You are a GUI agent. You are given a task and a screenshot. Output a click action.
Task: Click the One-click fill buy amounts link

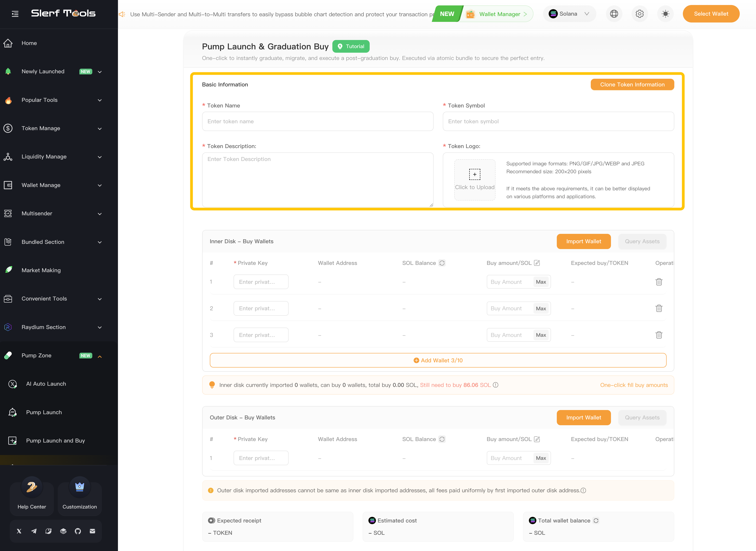point(633,385)
